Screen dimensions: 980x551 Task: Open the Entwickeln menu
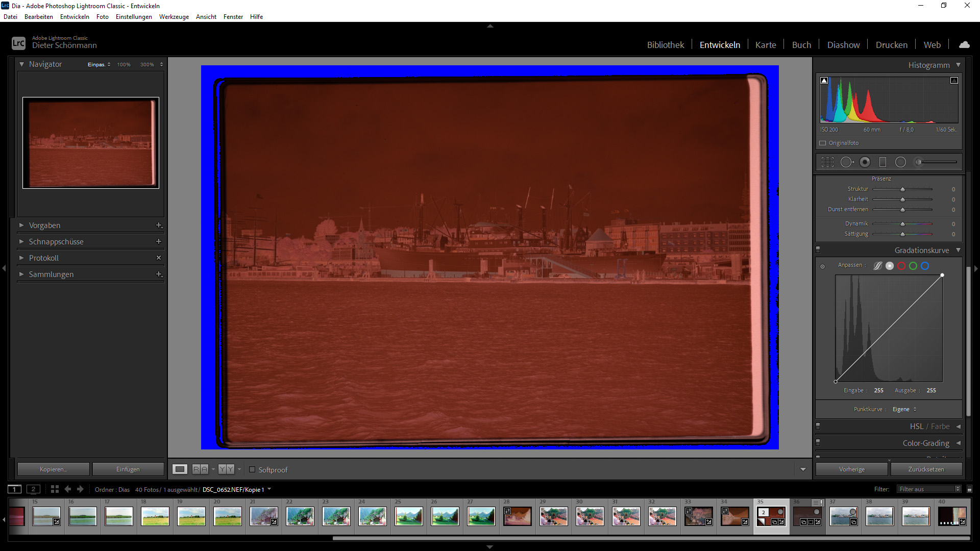(75, 16)
